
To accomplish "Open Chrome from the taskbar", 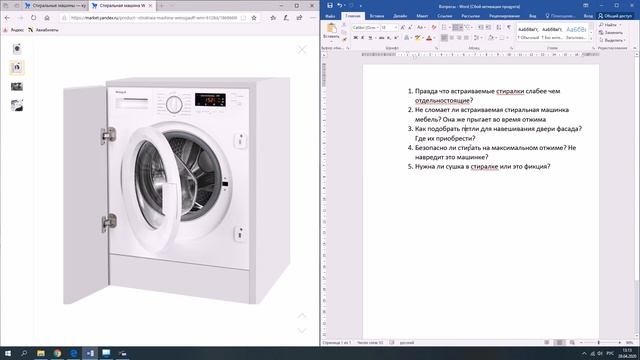I will [57, 353].
